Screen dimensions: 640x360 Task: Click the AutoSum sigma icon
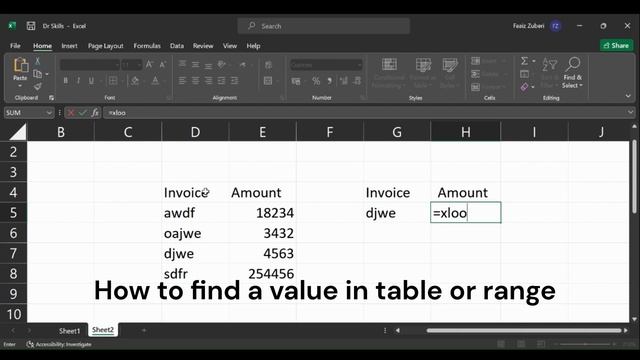click(x=524, y=61)
